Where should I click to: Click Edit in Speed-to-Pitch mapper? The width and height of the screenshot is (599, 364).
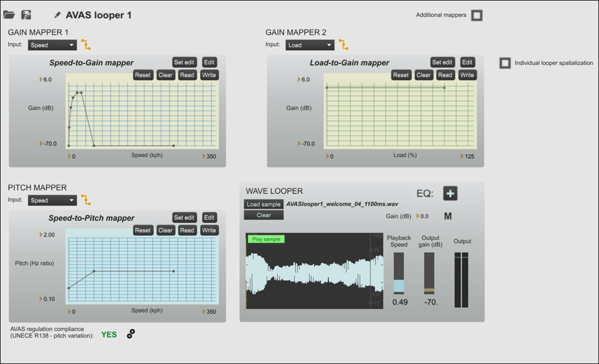pos(209,218)
